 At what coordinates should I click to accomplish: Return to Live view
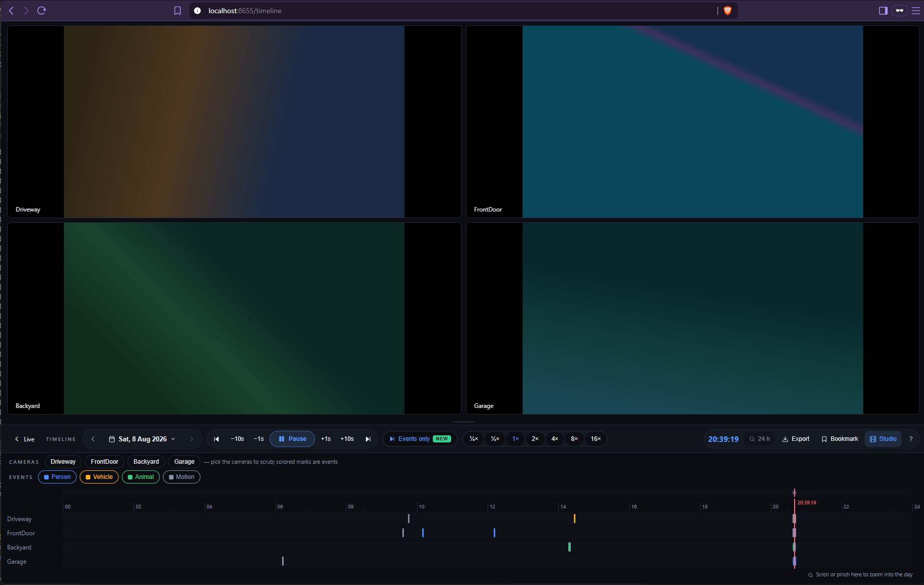point(24,439)
